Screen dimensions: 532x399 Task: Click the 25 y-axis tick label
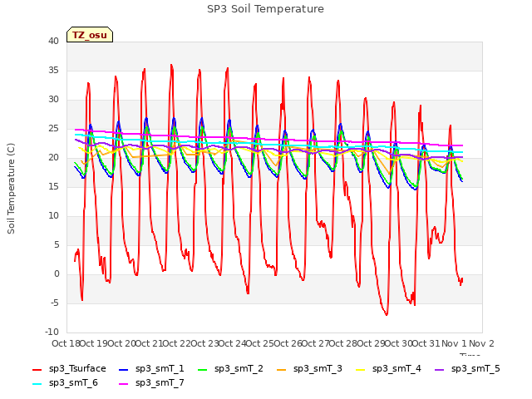pos(53,129)
